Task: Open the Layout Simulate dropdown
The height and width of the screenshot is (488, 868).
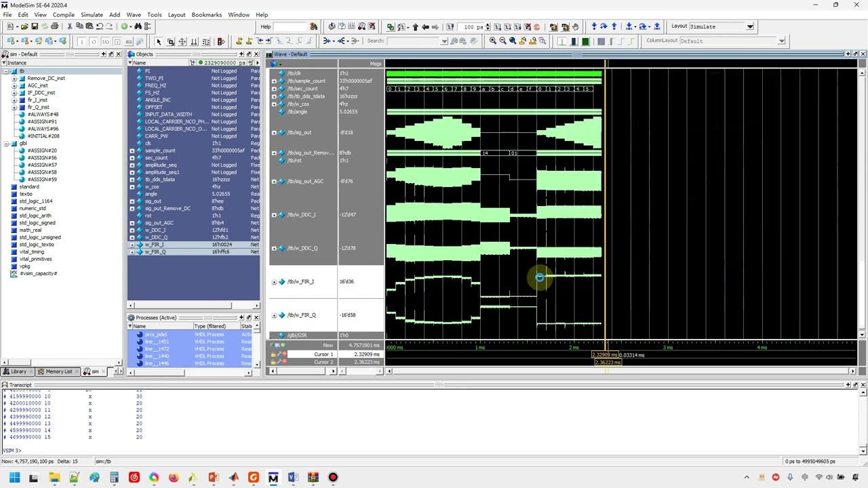Action: [x=750, y=26]
